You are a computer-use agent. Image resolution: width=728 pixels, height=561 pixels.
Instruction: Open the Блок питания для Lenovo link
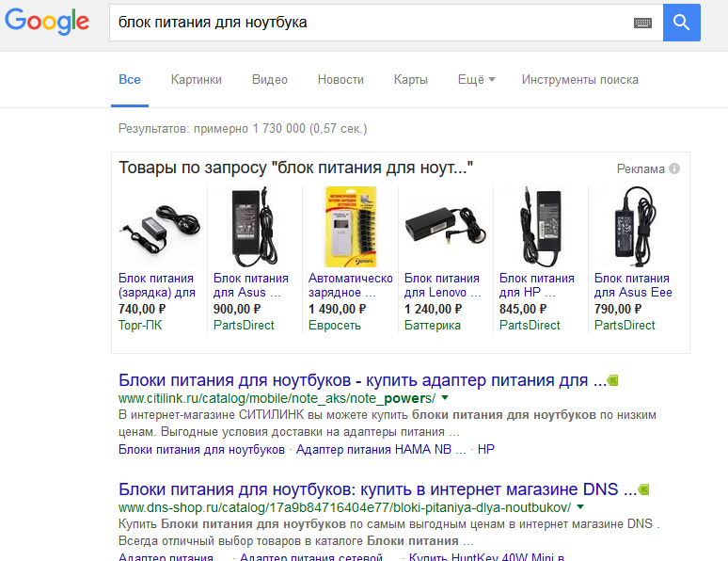pos(442,285)
